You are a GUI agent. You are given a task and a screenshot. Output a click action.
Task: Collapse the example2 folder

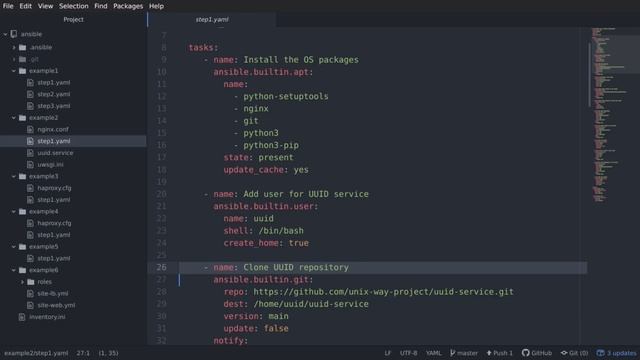14,118
